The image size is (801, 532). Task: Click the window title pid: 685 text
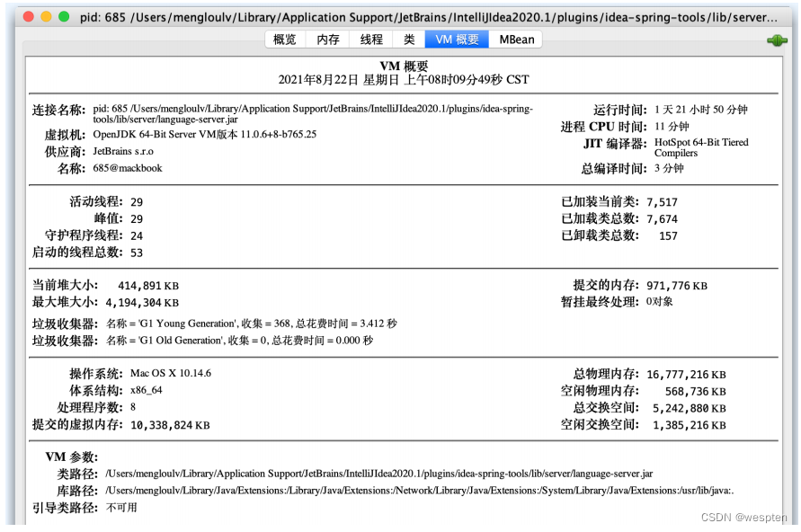428,17
